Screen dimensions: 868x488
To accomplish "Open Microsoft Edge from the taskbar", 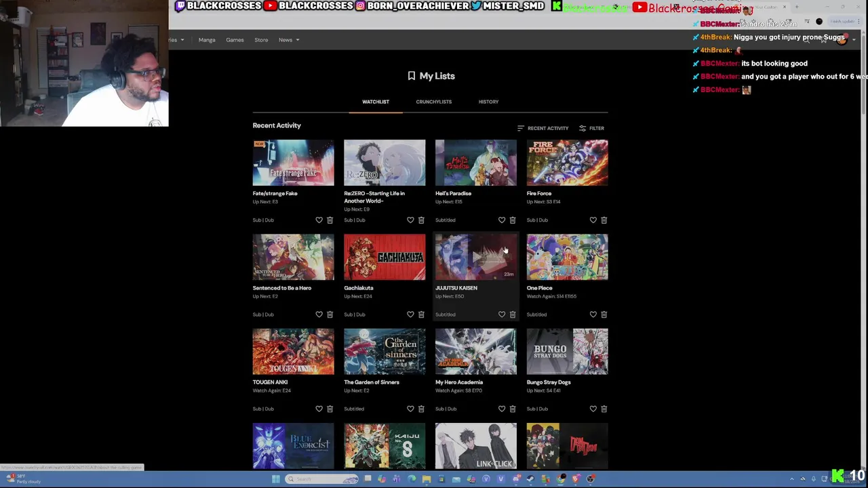I will pyautogui.click(x=412, y=479).
